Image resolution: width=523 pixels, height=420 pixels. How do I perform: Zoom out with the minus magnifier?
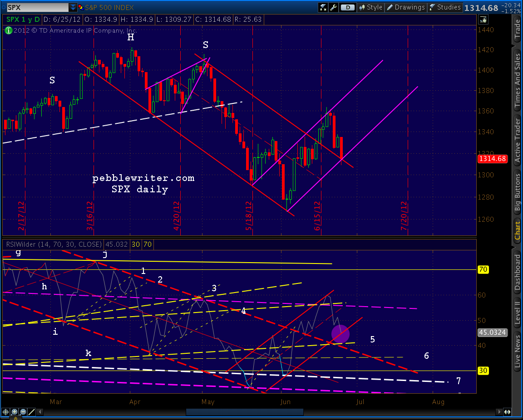(x=23, y=412)
